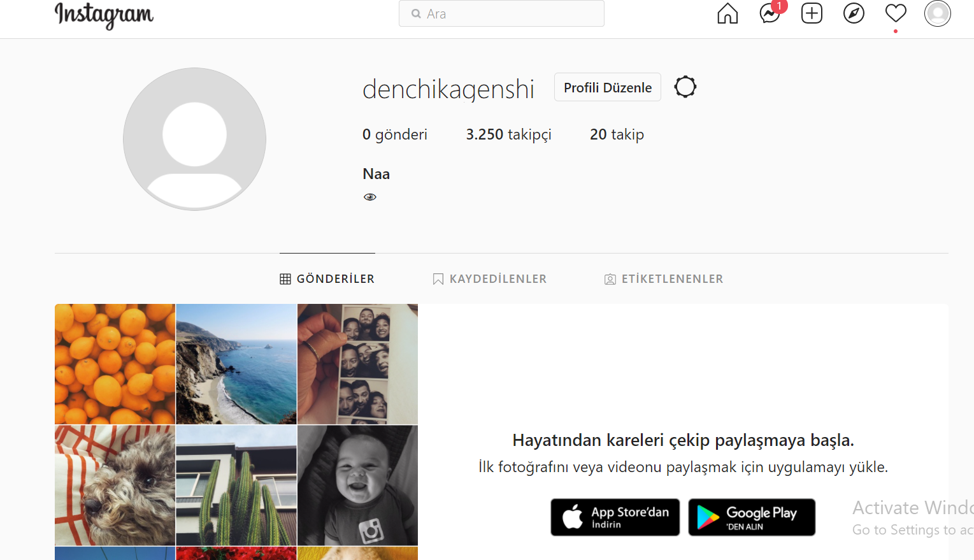
Task: Click the coastal cliff photo thumbnail
Action: point(236,364)
